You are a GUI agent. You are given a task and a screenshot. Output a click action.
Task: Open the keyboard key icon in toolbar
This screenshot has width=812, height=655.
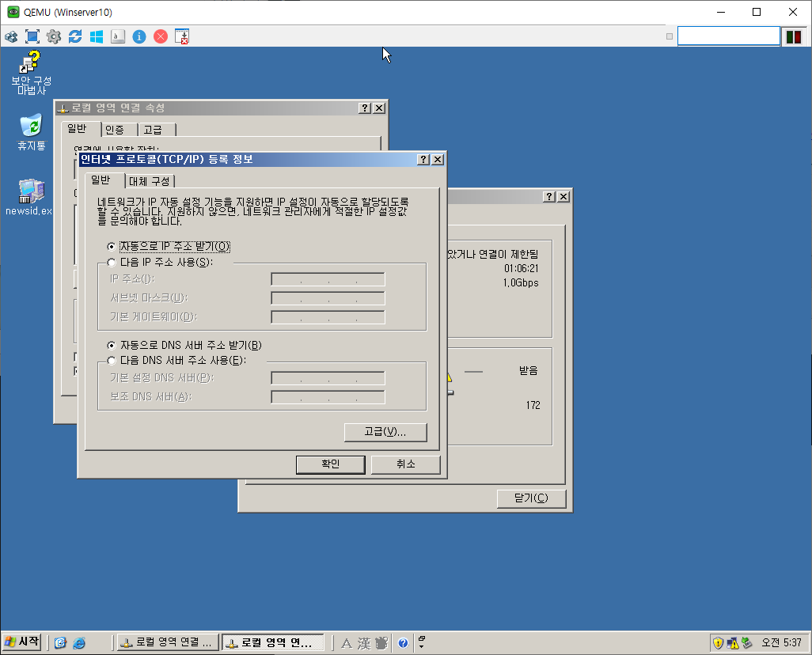coord(118,36)
